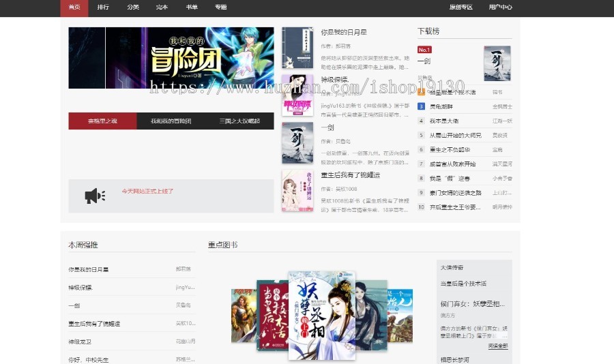Click author 江海一妖 in 下载榜
Screen dimensions: 614x364
(502, 121)
